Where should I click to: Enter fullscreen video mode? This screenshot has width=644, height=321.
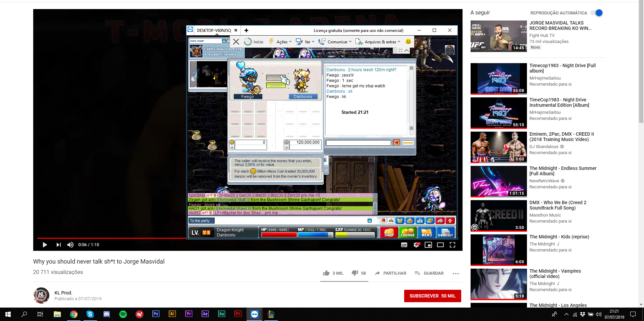(452, 245)
